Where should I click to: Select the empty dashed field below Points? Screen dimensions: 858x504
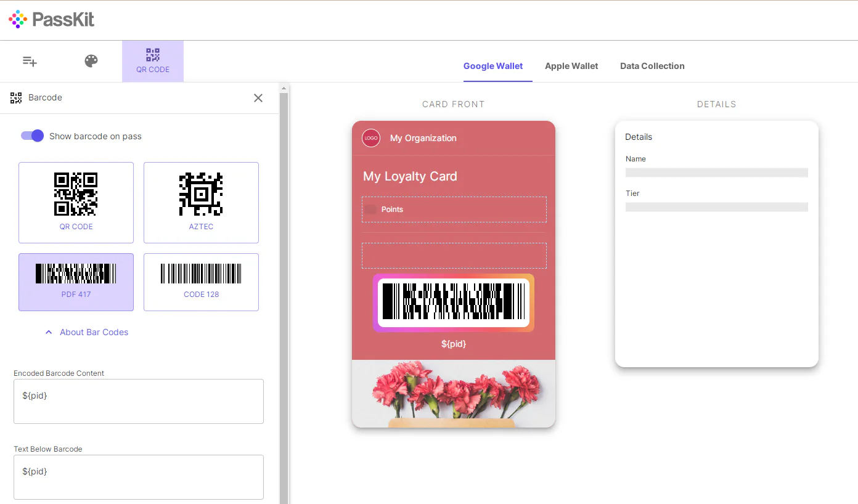(x=454, y=256)
